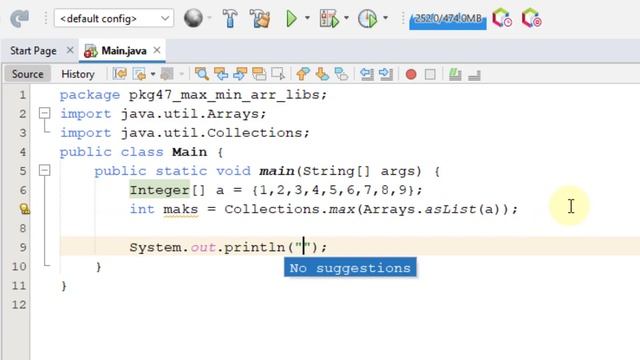
Task: Collapse the imports fold on line 2
Action: (x=44, y=113)
